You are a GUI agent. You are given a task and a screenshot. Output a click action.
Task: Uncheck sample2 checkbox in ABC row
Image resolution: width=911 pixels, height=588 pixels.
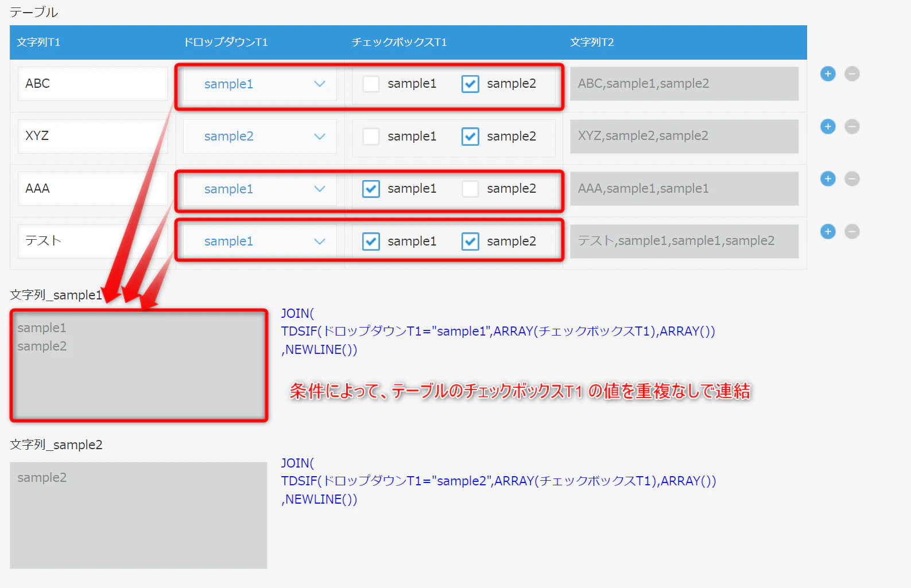click(470, 84)
